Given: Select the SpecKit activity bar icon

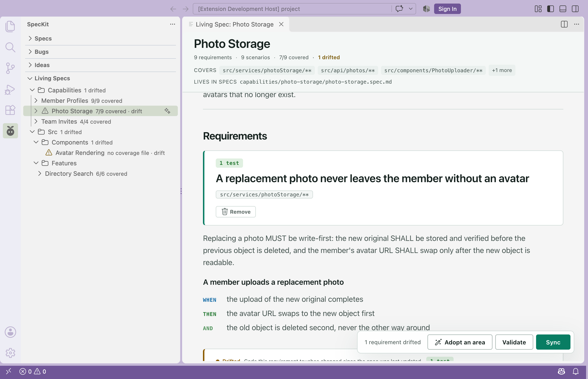Looking at the screenshot, I should click(10, 131).
